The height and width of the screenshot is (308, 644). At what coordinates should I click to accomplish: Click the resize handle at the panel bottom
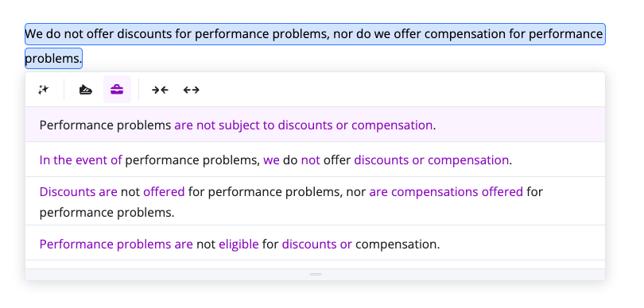315,274
